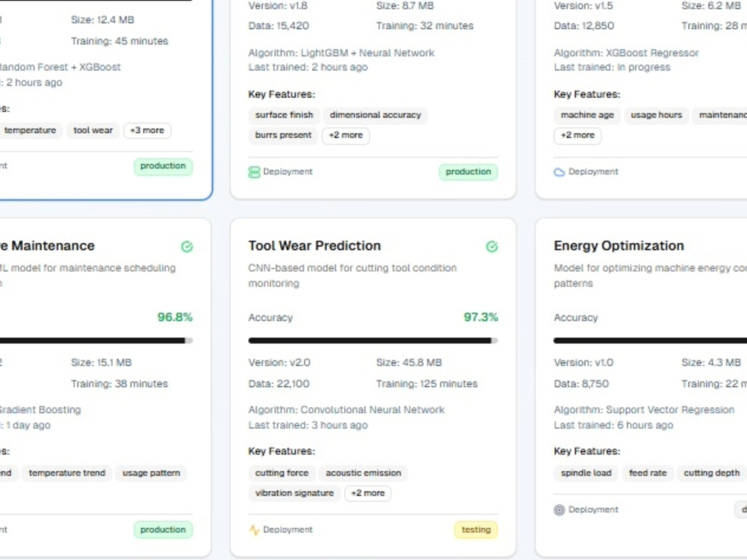The width and height of the screenshot is (747, 560).
Task: Select the 'machine age' feature chip
Action: (587, 115)
